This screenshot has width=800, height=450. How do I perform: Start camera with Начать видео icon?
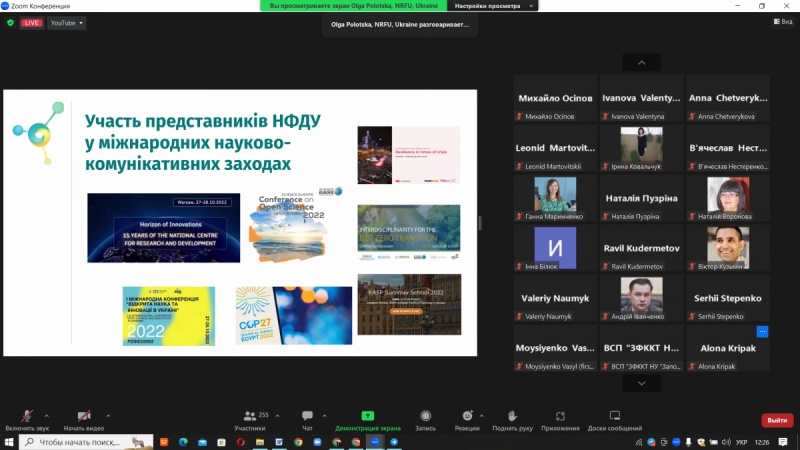click(85, 416)
